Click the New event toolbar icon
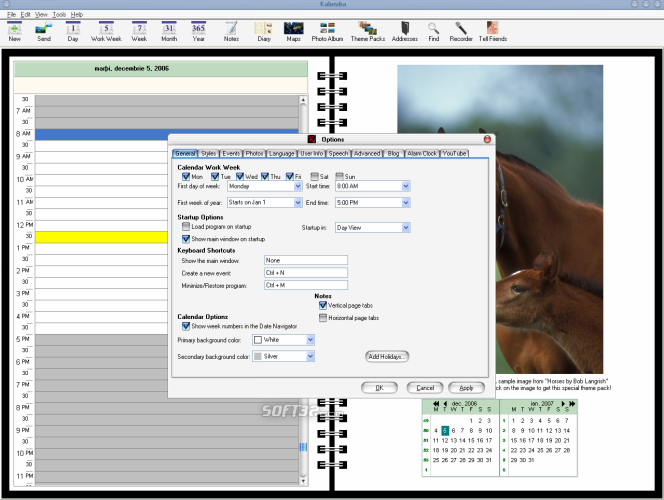This screenshot has width=664, height=500. point(15,30)
